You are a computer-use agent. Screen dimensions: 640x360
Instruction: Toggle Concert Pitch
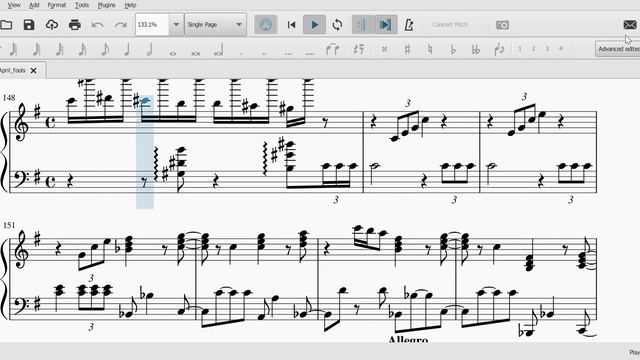[450, 25]
